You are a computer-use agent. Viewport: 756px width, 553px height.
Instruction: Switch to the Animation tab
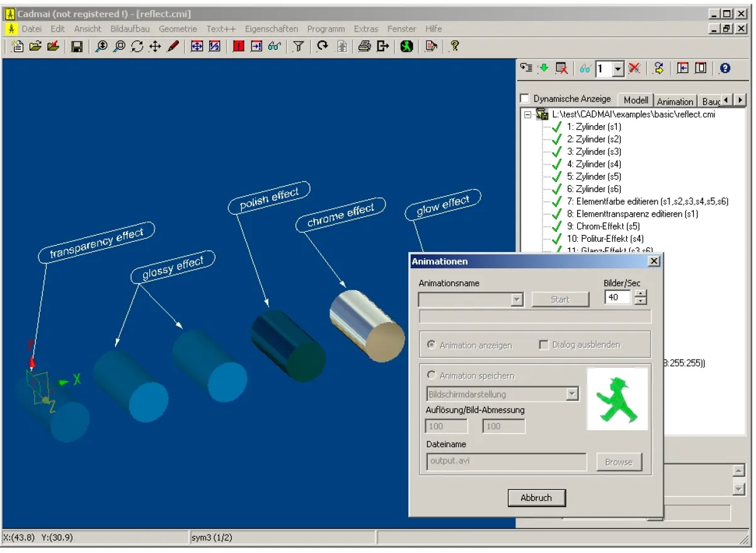click(675, 101)
